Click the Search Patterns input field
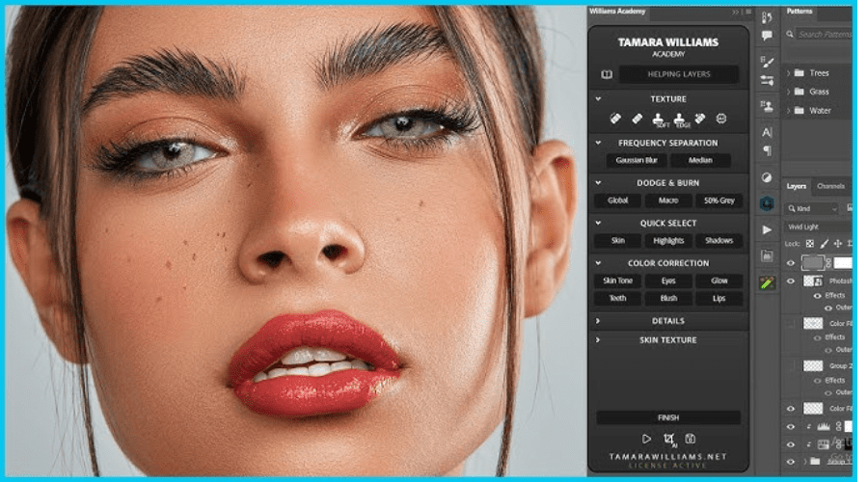 824,35
